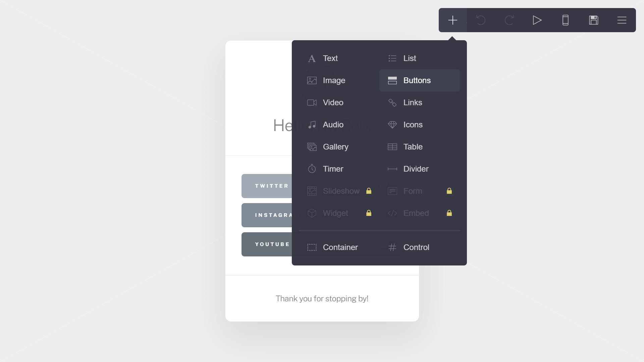Open the hamburger menu icon
Screen dimensions: 644x362
point(622,20)
